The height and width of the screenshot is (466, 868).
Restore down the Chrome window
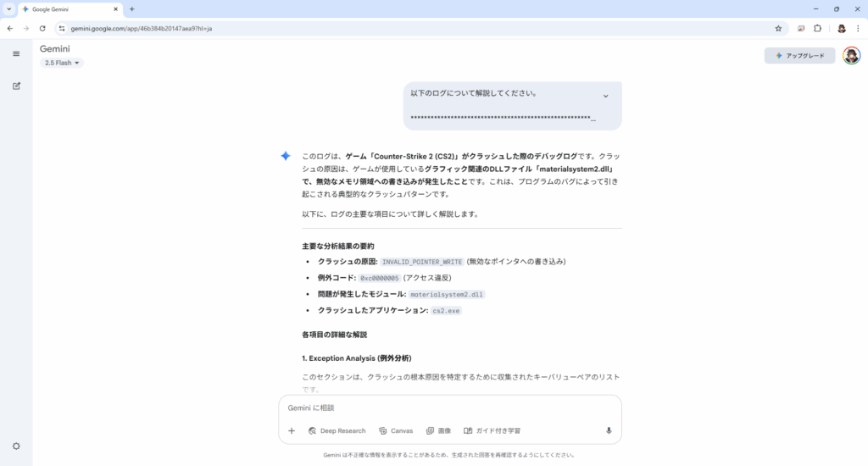click(837, 8)
